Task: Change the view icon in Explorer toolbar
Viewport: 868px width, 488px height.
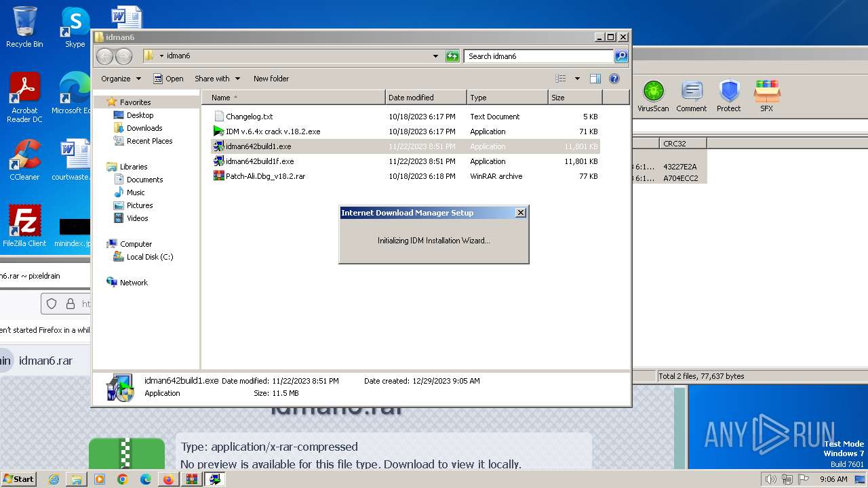Action: pyautogui.click(x=561, y=79)
